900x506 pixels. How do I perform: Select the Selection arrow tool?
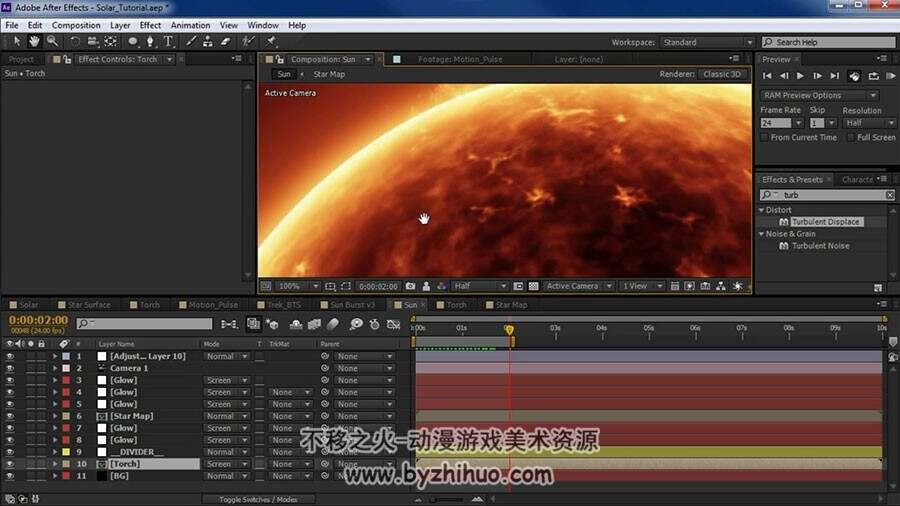click(x=17, y=41)
